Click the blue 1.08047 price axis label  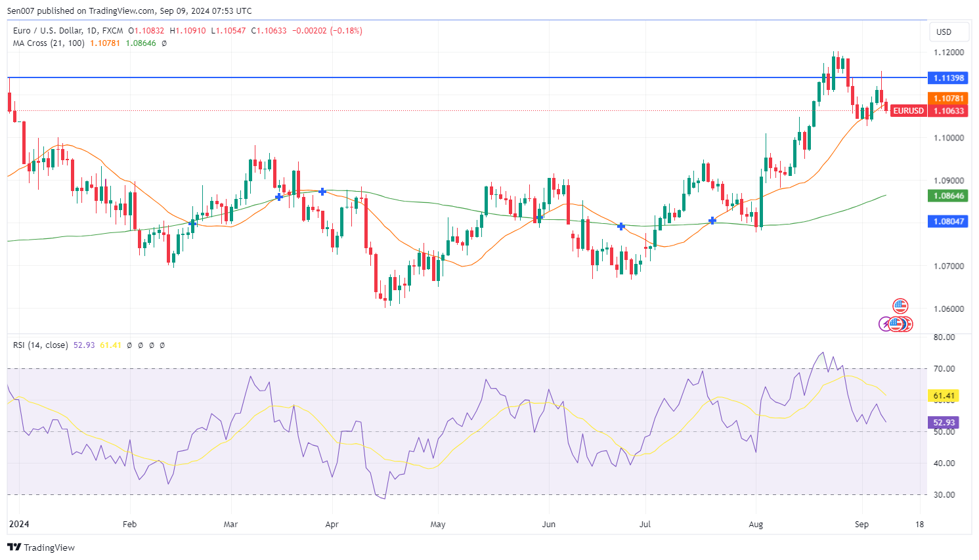949,221
